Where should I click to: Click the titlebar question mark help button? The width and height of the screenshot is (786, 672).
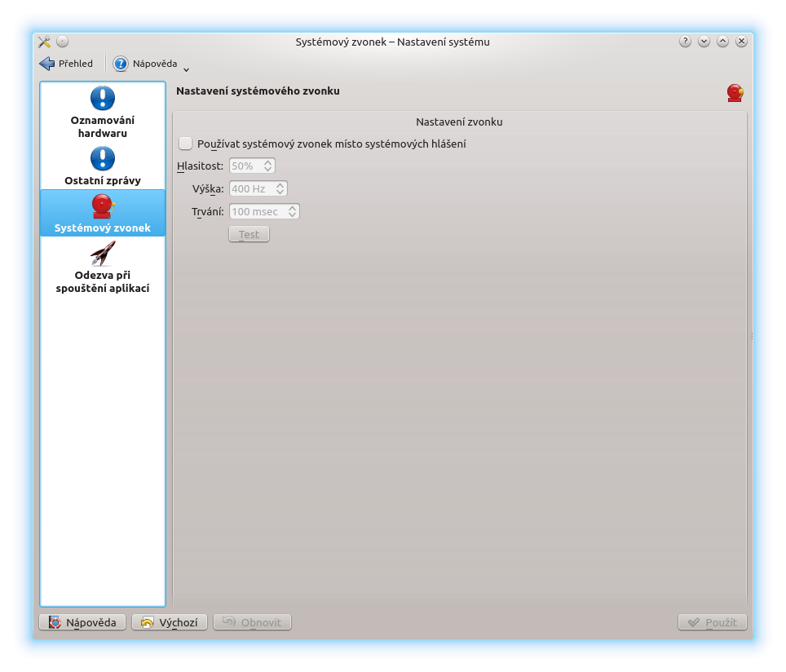685,42
